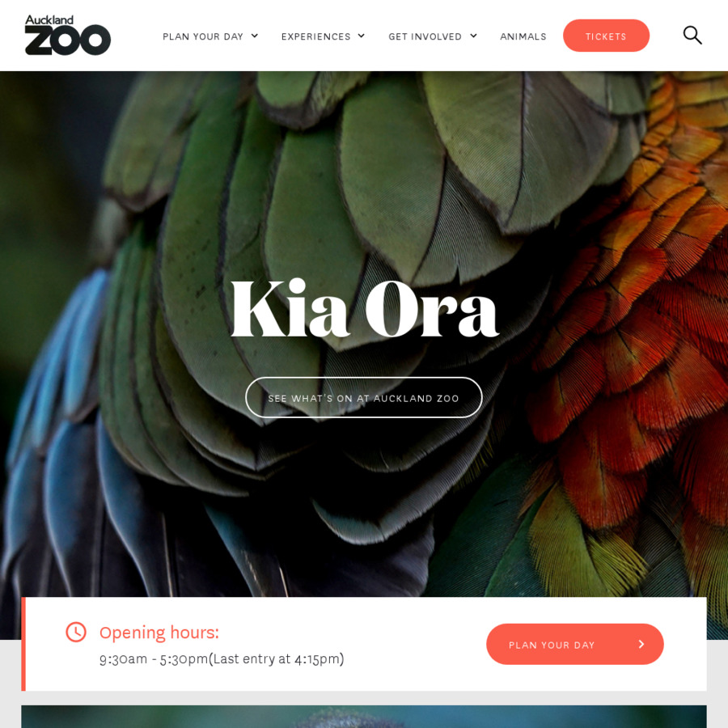Image resolution: width=728 pixels, height=728 pixels.
Task: Expand the Get Involved dropdown arrow
Action: 473,36
